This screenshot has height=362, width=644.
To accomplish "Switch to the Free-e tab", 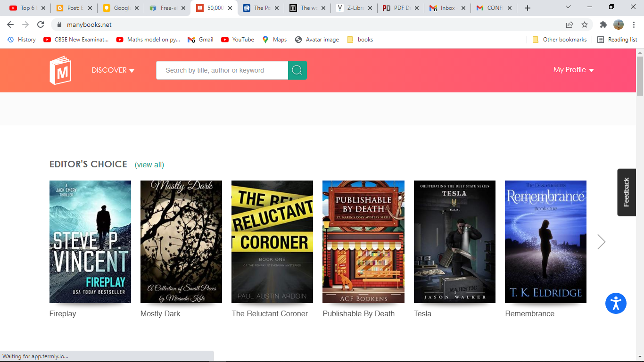I will coord(166,8).
